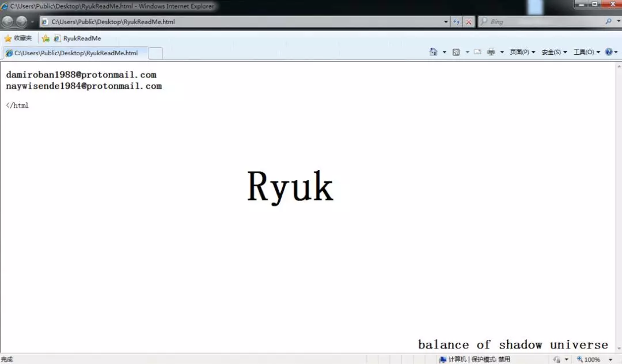Image resolution: width=622 pixels, height=364 pixels.
Task: Expand the address bar history dropdown
Action: 446,22
